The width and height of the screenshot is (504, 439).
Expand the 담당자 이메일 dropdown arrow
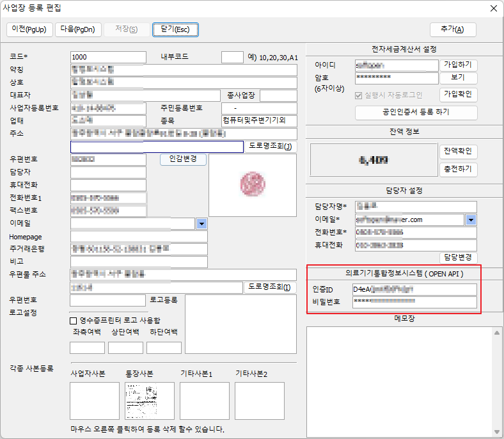tap(471, 220)
